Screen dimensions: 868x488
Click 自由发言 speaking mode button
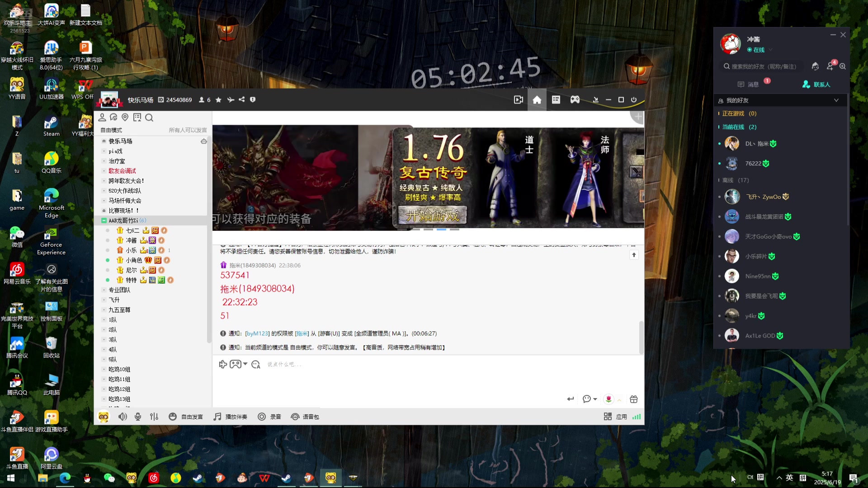186,417
